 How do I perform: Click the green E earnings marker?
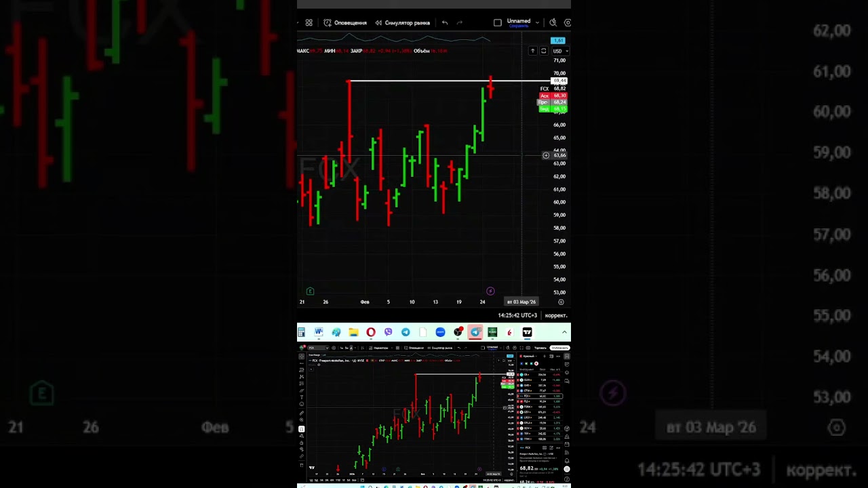pos(310,291)
